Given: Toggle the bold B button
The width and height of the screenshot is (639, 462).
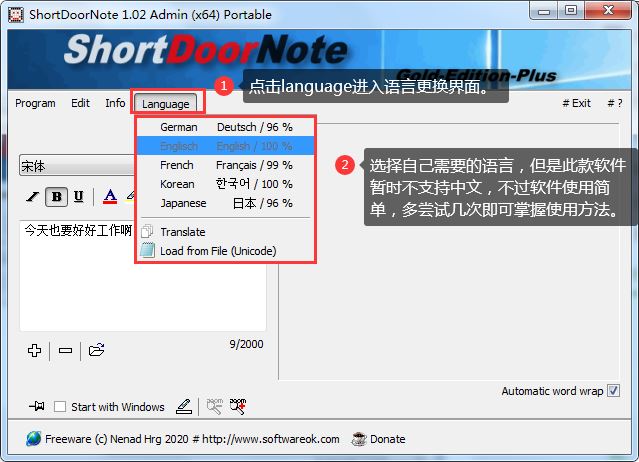Looking at the screenshot, I should click(56, 197).
